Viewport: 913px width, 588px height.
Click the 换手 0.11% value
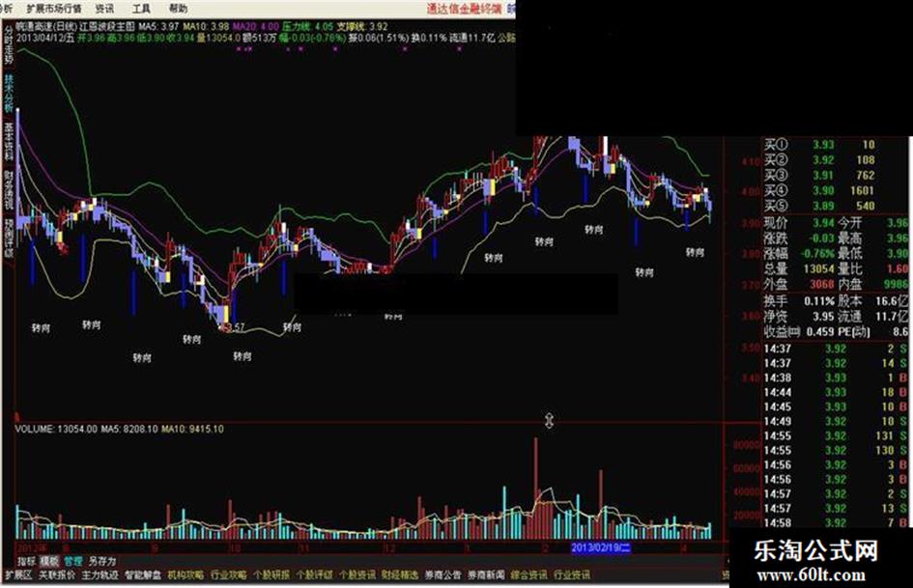(x=819, y=301)
